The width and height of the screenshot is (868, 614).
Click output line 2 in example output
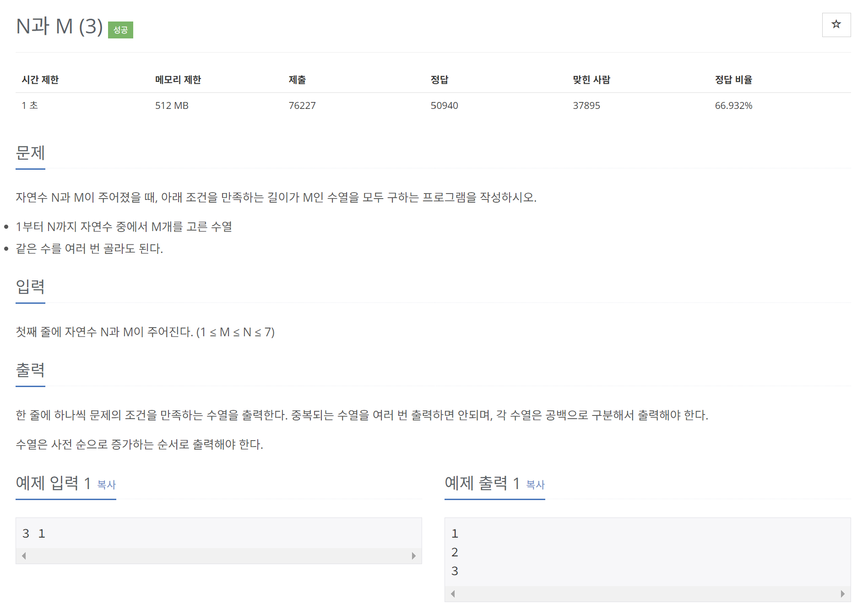coord(455,552)
